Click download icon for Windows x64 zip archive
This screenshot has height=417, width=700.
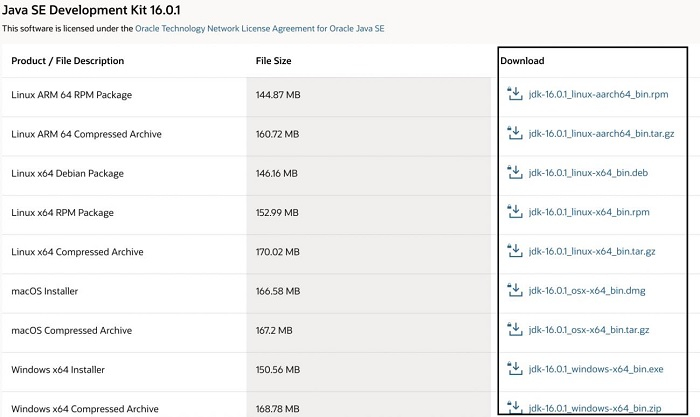[x=515, y=406]
